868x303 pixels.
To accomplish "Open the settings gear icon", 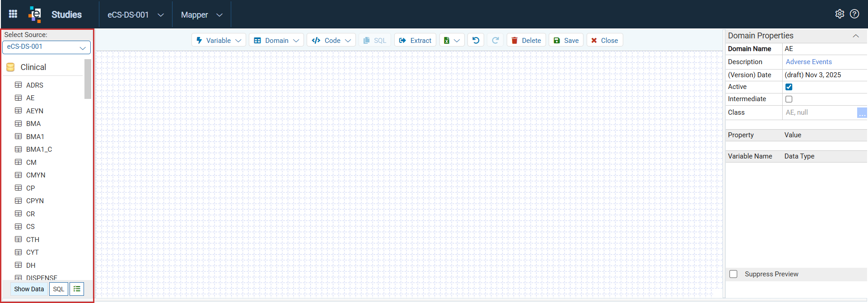I will pos(840,14).
